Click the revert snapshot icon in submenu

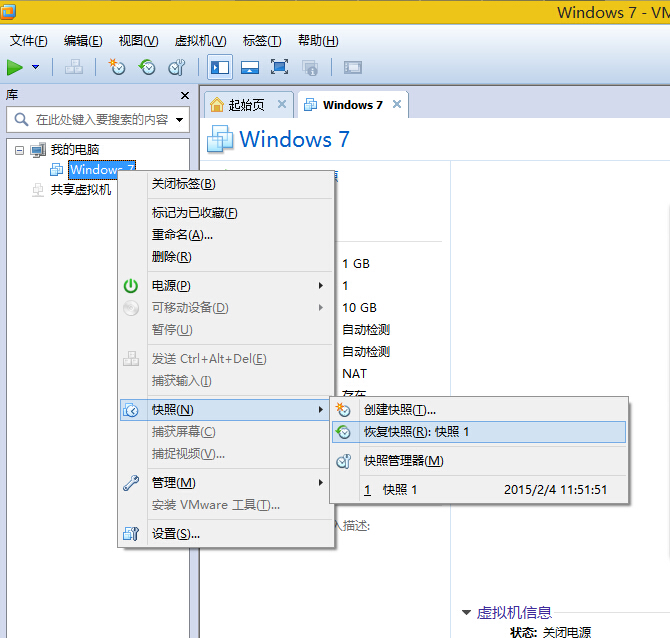click(343, 432)
